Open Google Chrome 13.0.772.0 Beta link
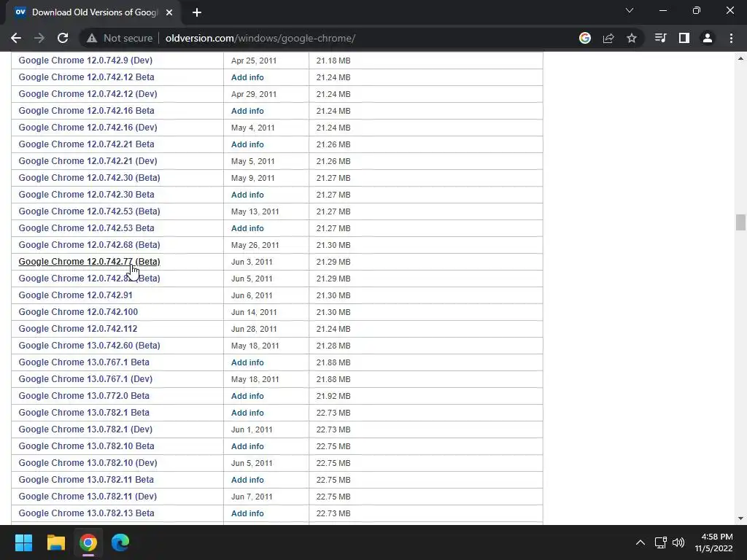747x560 pixels. (84, 396)
